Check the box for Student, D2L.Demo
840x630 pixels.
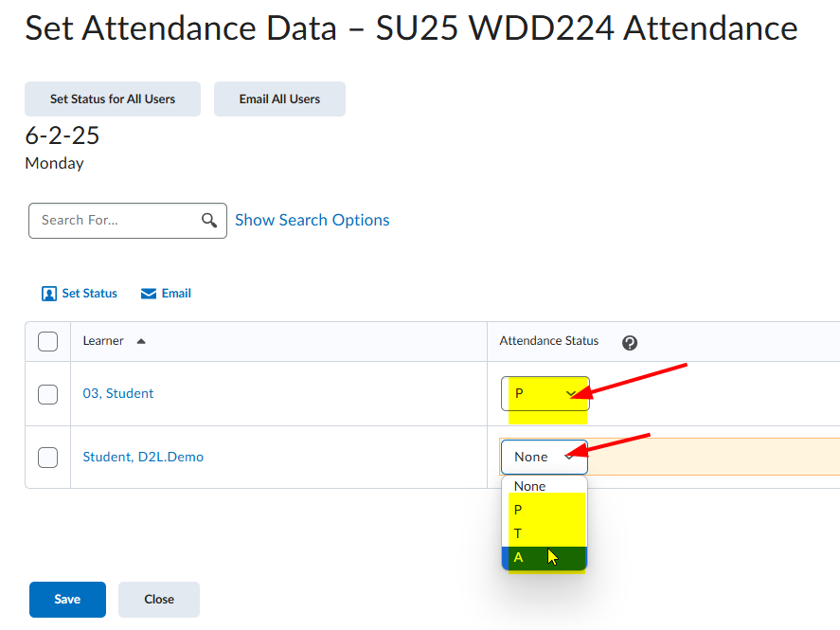click(47, 458)
